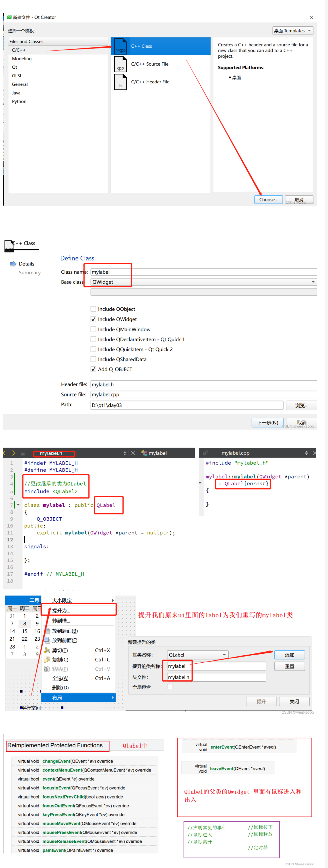Click the 头文件 mylabel.h field
This screenshot has height=868, width=328.
(216, 677)
